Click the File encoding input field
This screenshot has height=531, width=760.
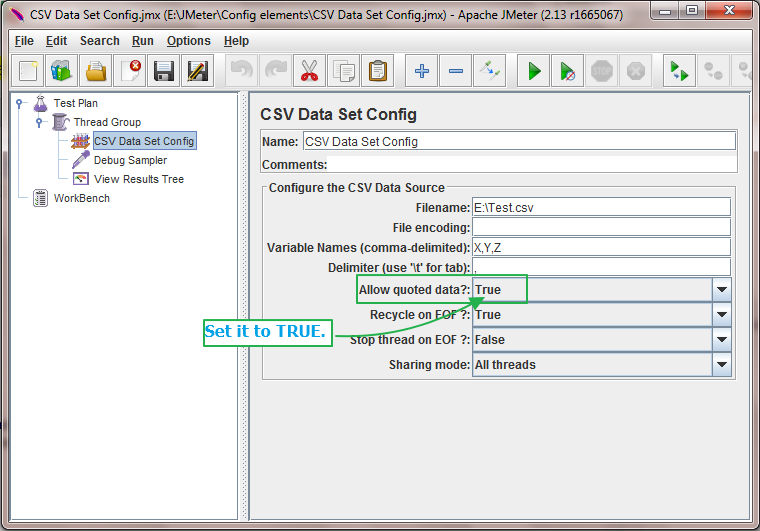click(601, 227)
